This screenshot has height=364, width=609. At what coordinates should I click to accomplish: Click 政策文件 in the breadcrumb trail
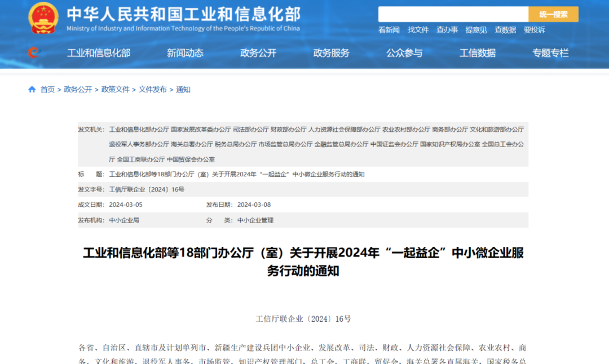click(x=115, y=90)
